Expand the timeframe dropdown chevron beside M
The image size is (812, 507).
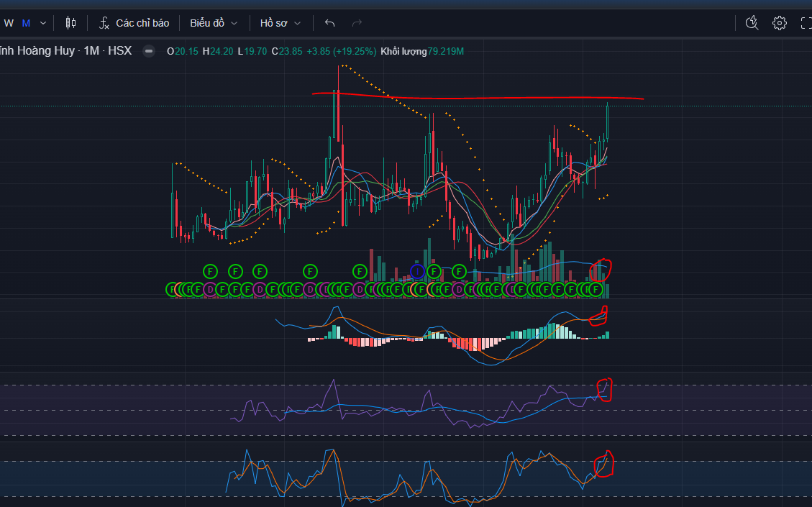click(43, 23)
